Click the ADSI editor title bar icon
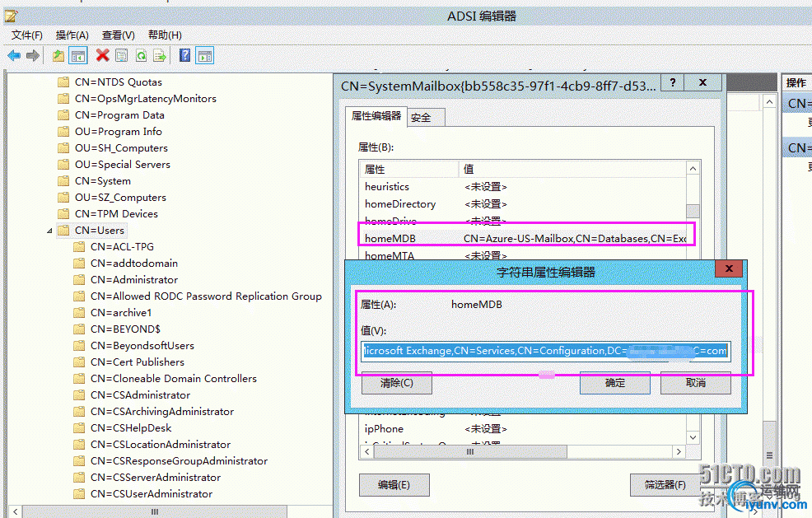The height and width of the screenshot is (518, 812). point(11,16)
